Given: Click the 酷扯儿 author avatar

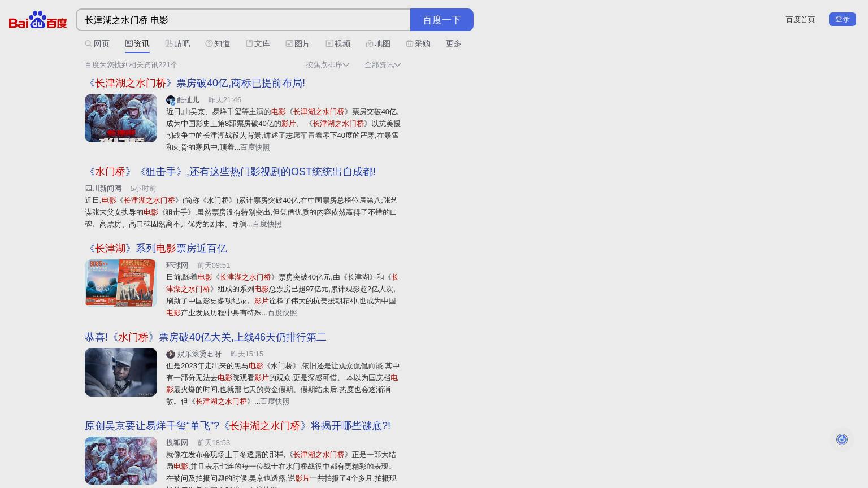Looking at the screenshot, I should [x=171, y=100].
